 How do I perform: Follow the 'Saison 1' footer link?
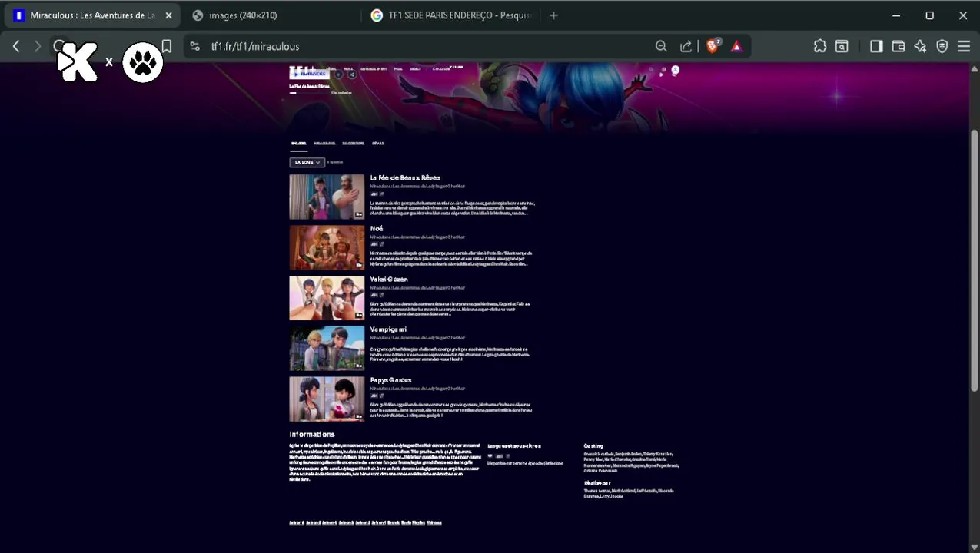(x=379, y=522)
